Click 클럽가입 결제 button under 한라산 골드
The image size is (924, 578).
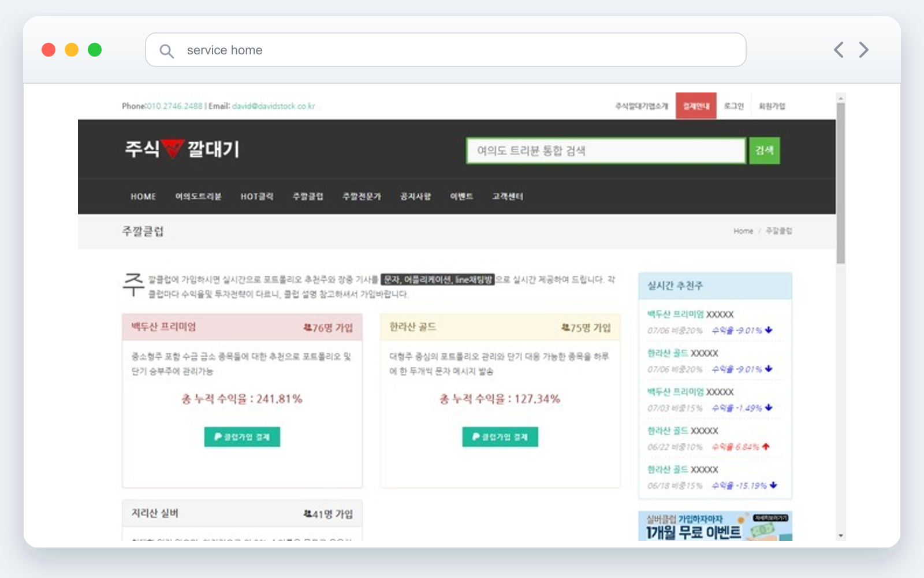point(500,437)
